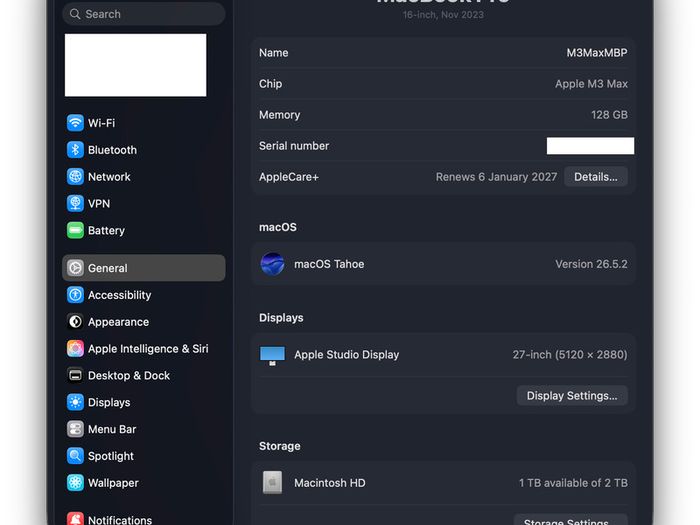Click the 128 GB memory value
This screenshot has width=700, height=525.
click(x=609, y=115)
